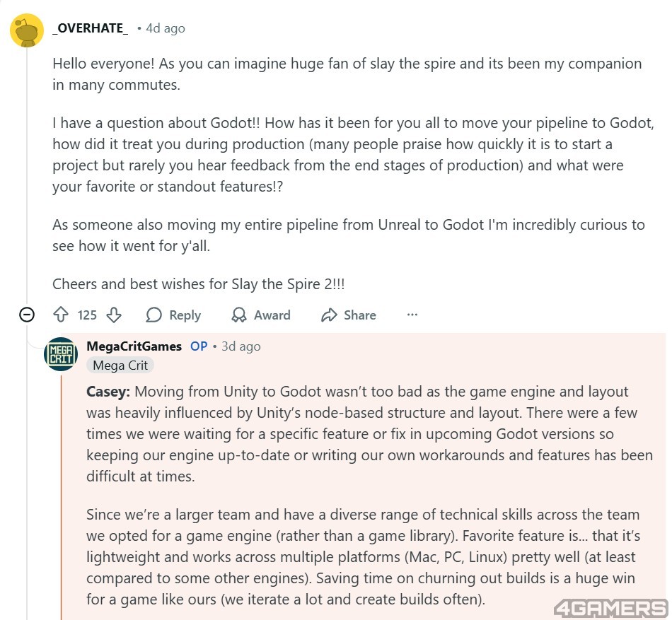
Task: Open MegaCritGames avatar logo
Action: [x=61, y=353]
